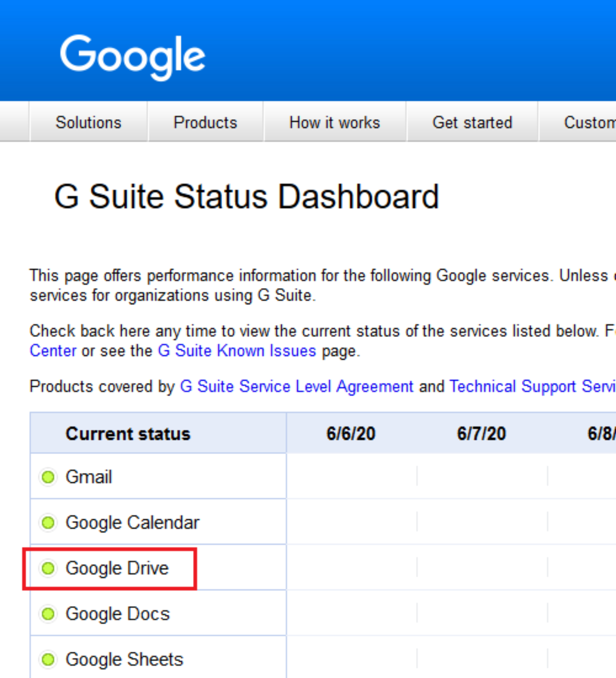Click the Google Docs service label
616x678 pixels.
tap(118, 614)
